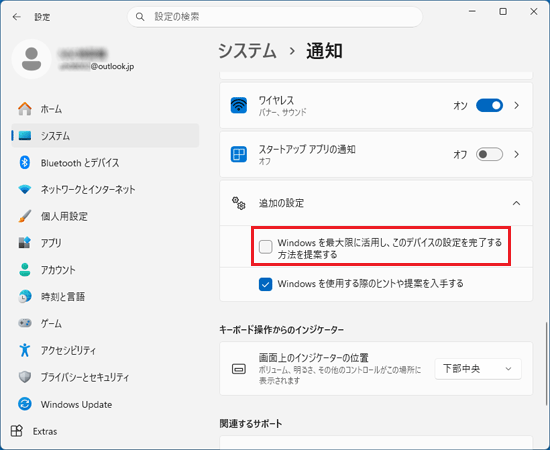Open the user profile avatar

click(32, 59)
